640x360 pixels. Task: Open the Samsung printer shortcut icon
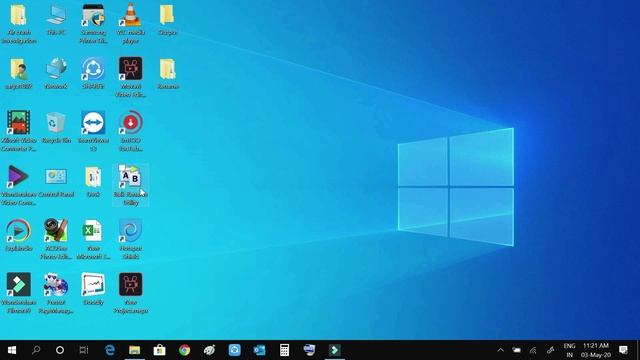click(93, 24)
